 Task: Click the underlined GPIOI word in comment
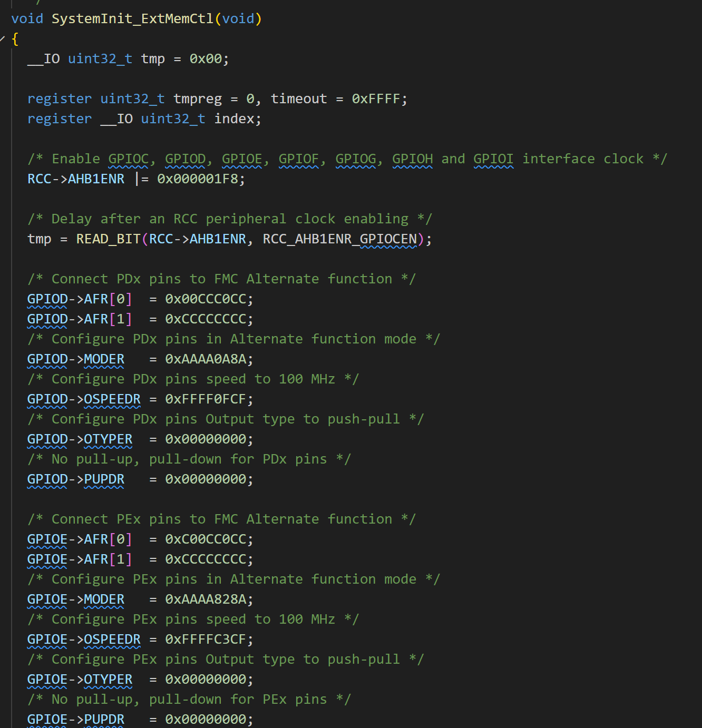point(493,159)
